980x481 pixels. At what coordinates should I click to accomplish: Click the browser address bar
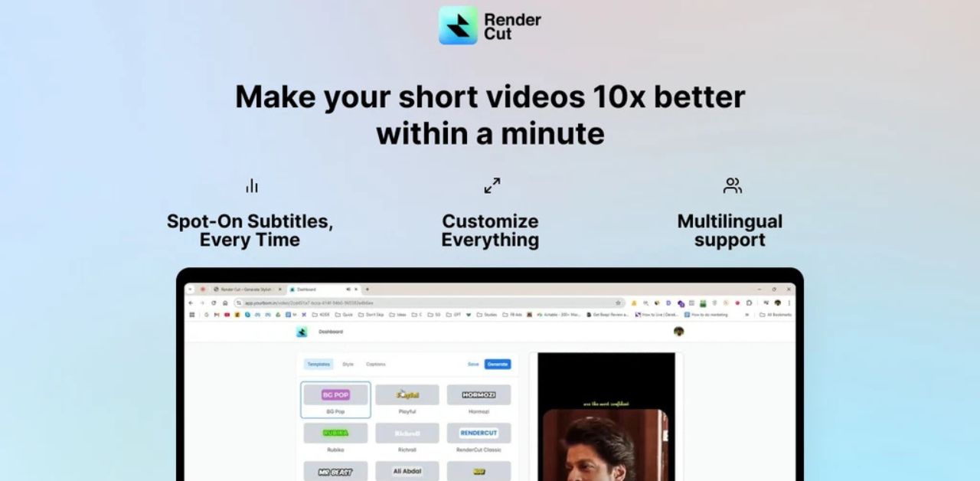pos(429,303)
